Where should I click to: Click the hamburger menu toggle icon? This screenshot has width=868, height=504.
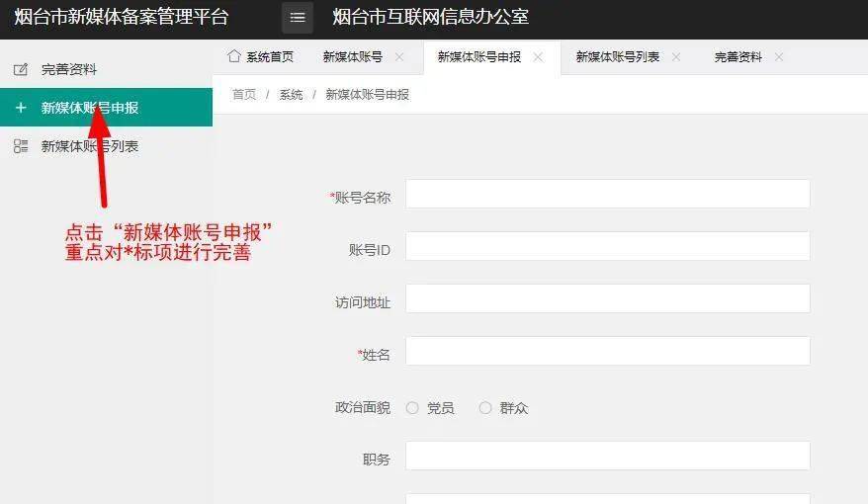(x=298, y=18)
